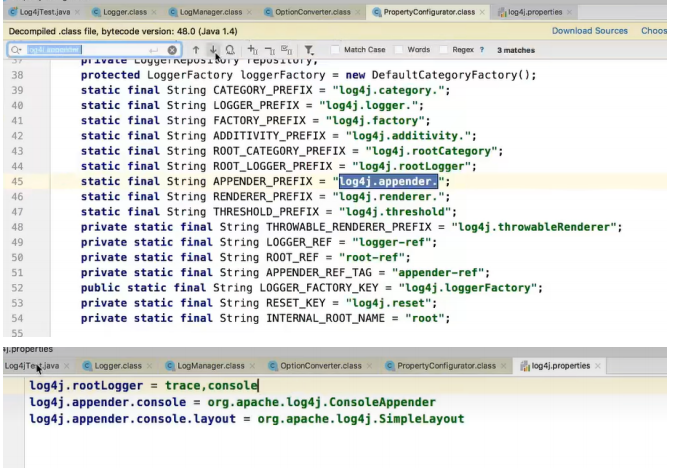Close lower Log4jTest.java tab

tap(66, 366)
